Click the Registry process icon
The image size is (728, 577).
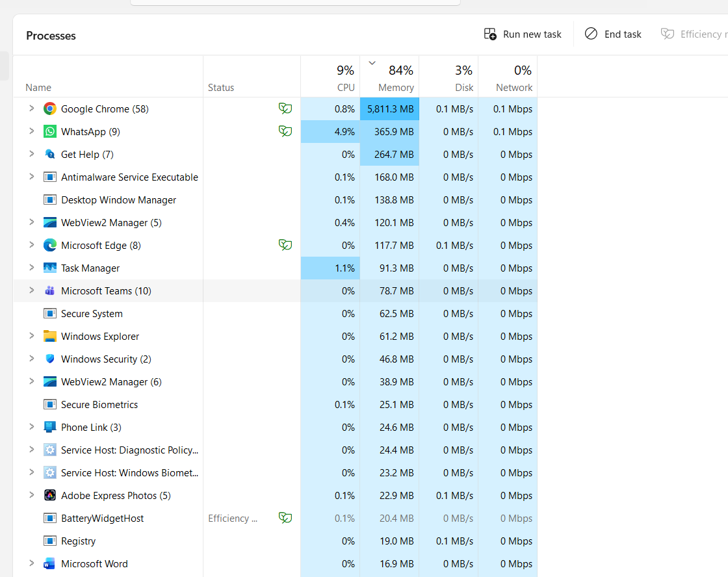49,541
